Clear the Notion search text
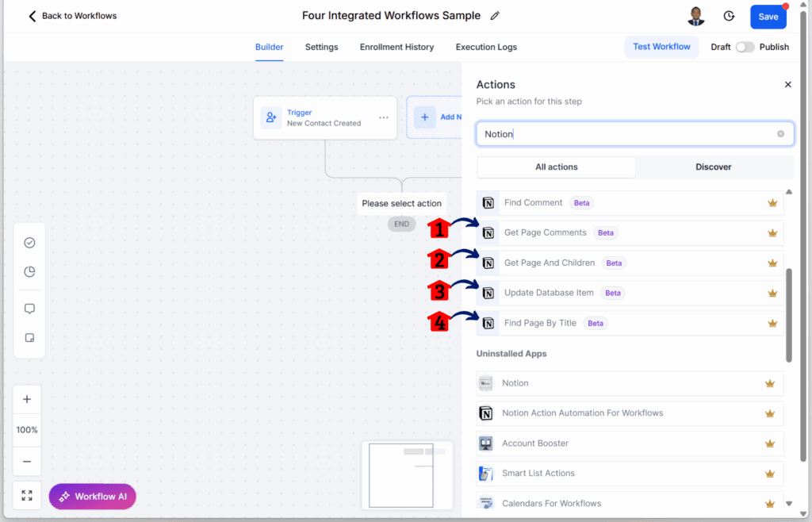 coord(780,134)
